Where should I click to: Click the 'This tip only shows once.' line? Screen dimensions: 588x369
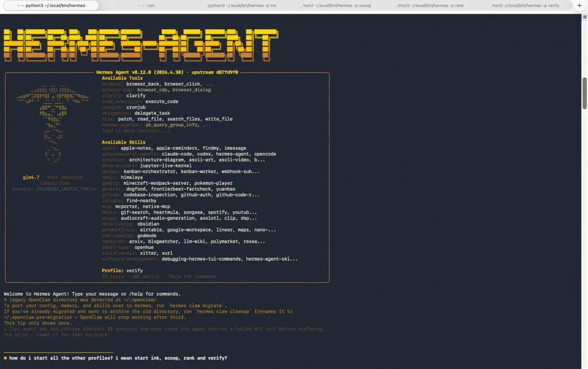(38, 323)
